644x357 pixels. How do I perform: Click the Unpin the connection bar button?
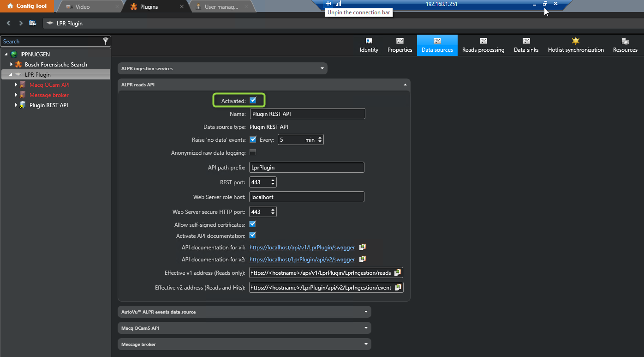(328, 3)
